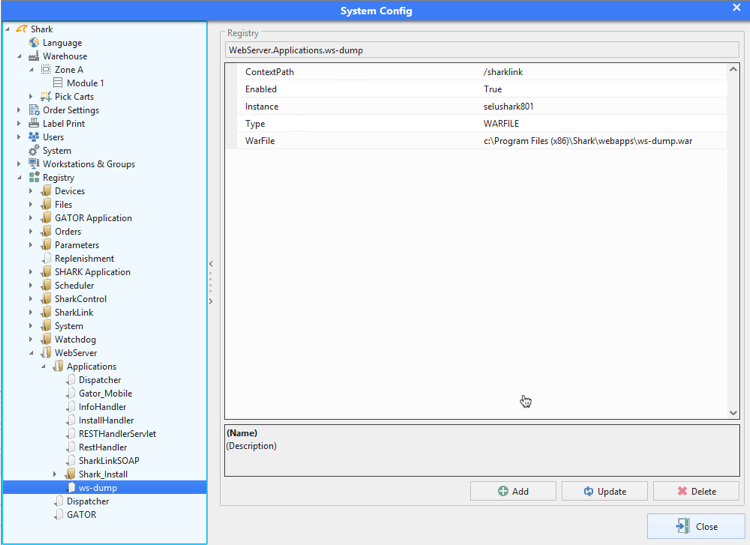Click the Order Settings icon
Viewport: 750px width, 545px height.
pos(34,110)
